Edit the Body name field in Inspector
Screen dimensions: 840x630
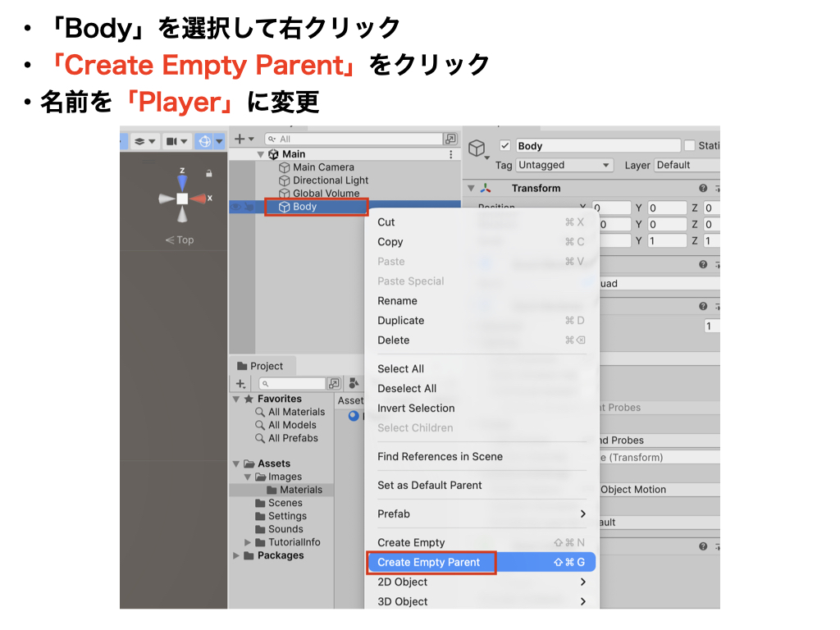coord(598,146)
